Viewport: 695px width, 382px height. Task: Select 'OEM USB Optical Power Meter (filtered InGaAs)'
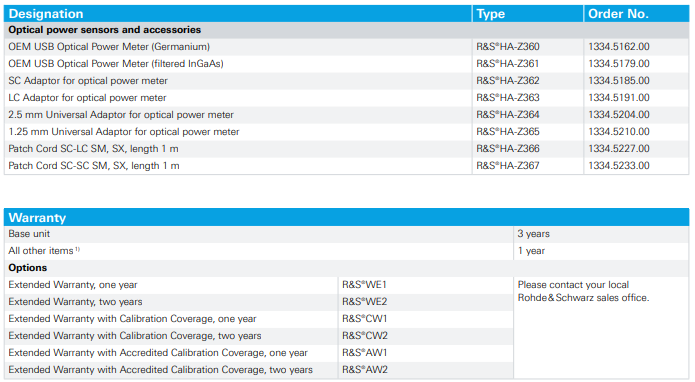coord(116,63)
